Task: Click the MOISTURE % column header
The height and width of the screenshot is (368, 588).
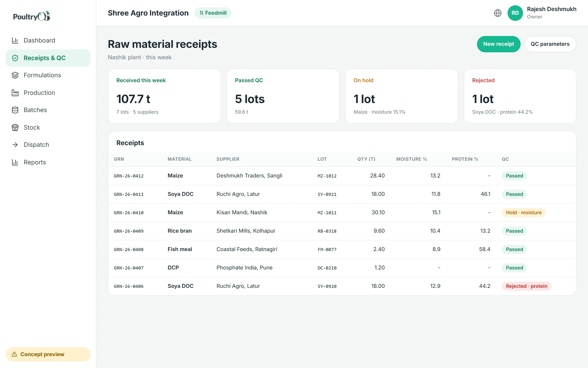Action: (412, 159)
